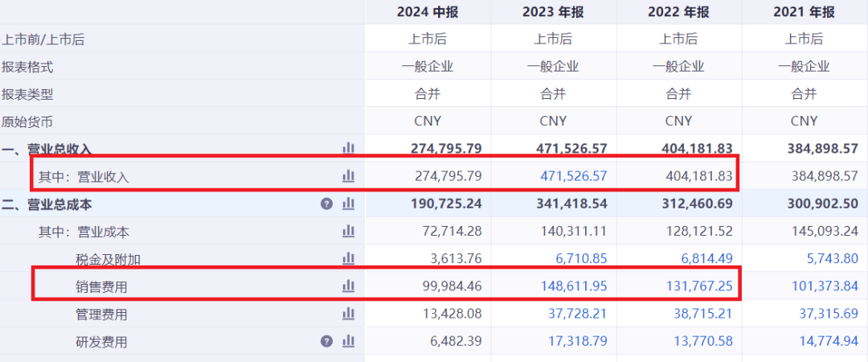Click help question mark beside 研发费用
This screenshot has height=362, width=868.
pos(326,341)
